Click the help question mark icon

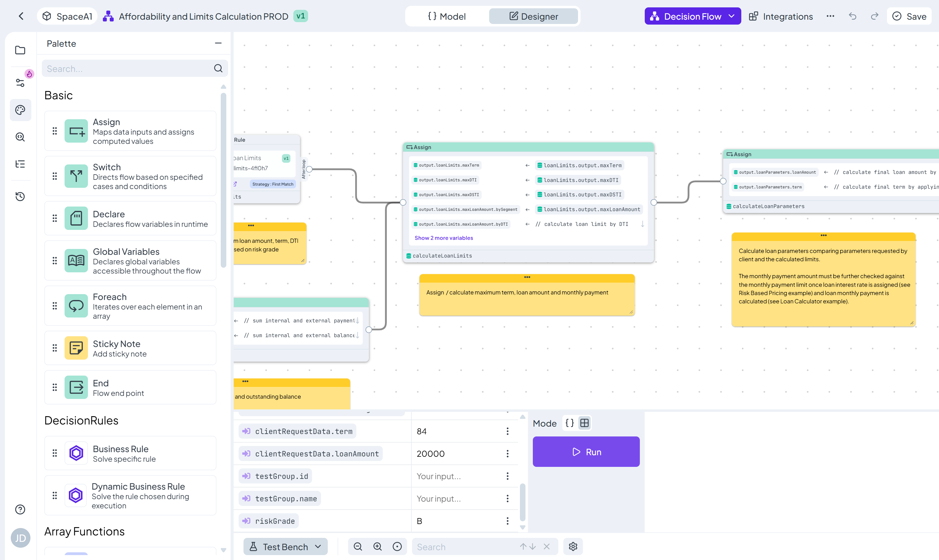pyautogui.click(x=20, y=509)
